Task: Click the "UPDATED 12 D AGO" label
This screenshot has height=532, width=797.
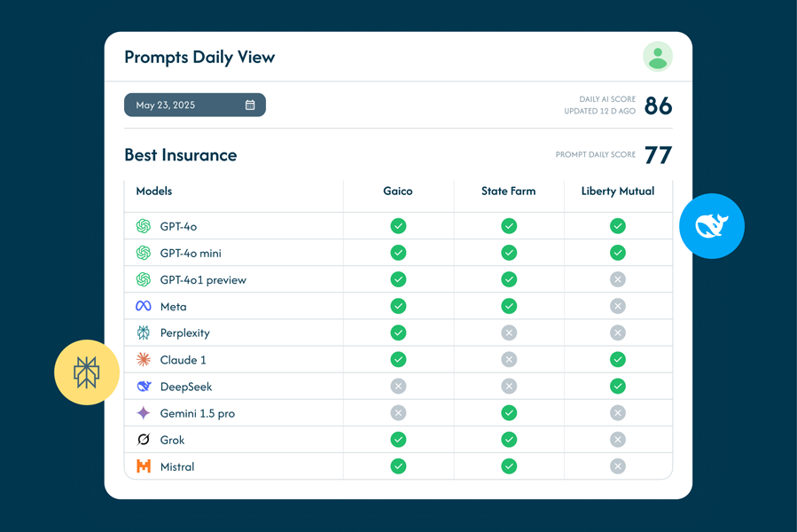Action: 600,112
